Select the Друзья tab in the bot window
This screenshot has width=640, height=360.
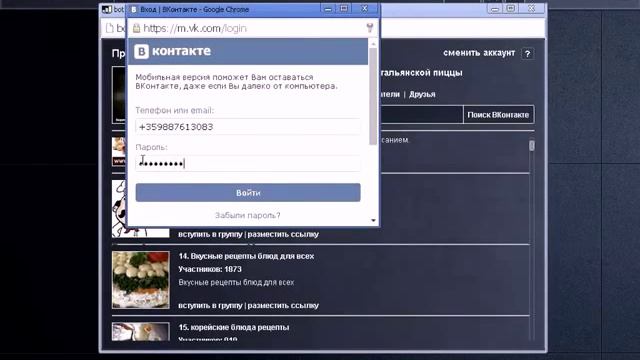[422, 94]
